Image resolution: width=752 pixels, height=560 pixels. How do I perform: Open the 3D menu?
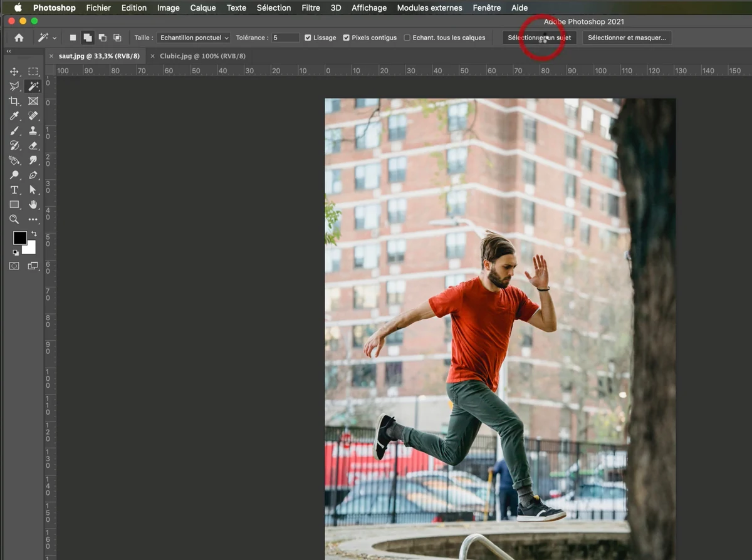tap(336, 8)
